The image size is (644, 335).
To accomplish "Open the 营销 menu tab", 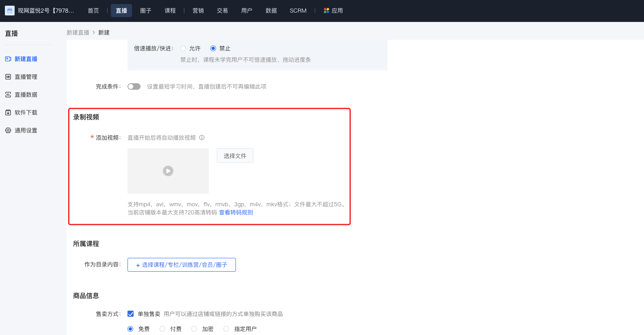I will (x=198, y=11).
